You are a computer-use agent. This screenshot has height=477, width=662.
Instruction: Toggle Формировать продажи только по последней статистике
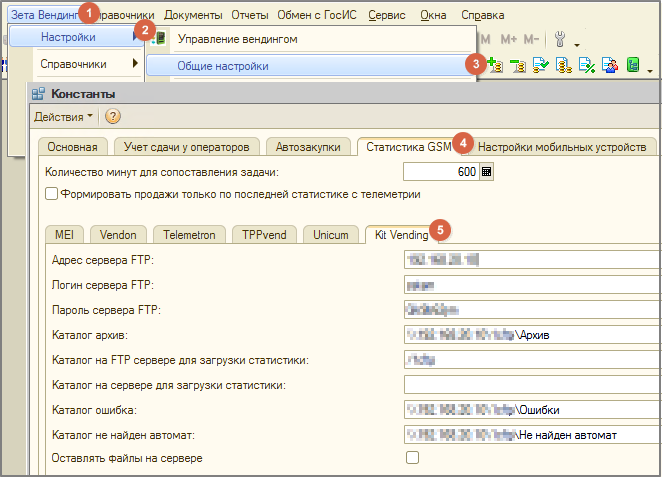[52, 194]
